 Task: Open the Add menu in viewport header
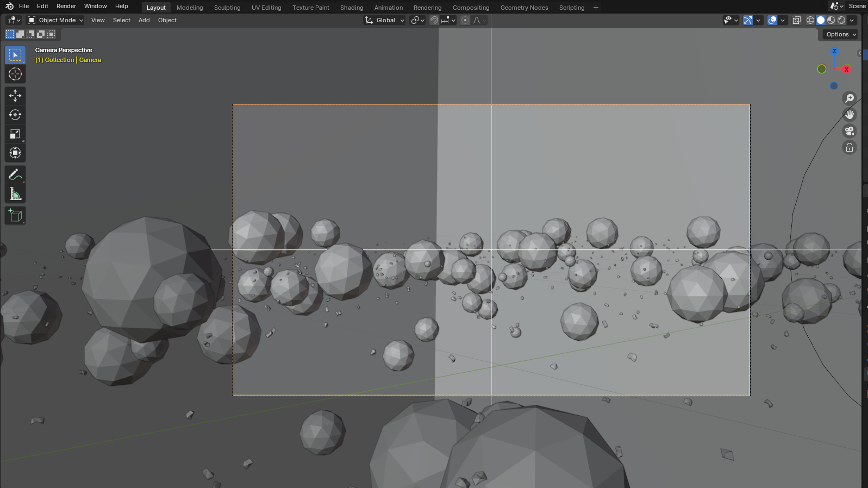pos(144,20)
